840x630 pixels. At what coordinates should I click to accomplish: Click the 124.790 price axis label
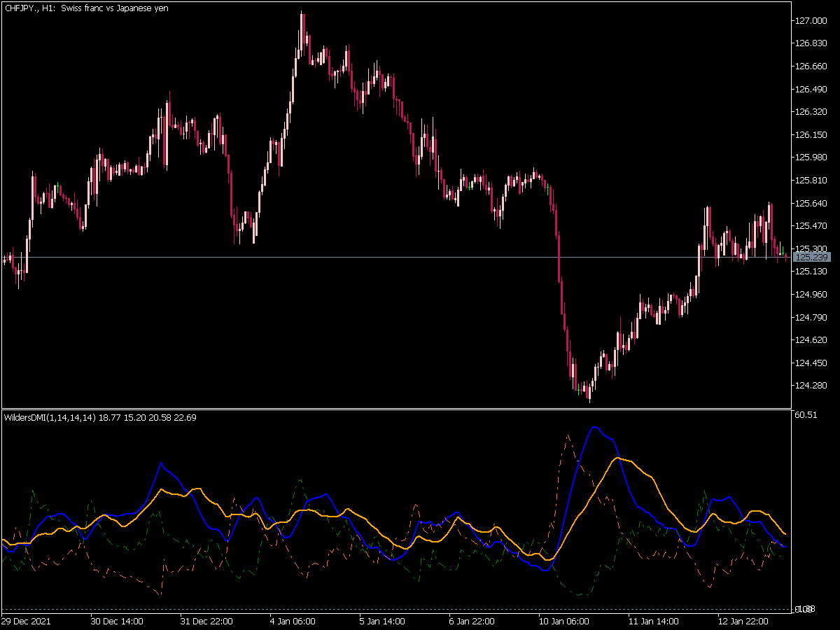(812, 318)
